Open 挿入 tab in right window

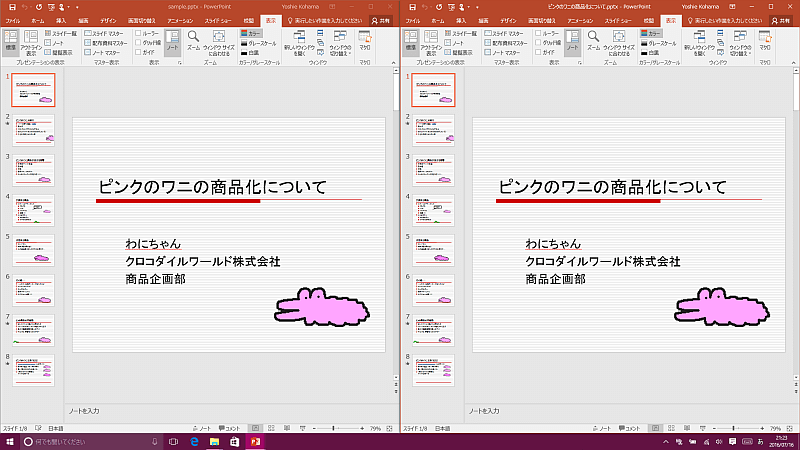pyautogui.click(x=461, y=21)
